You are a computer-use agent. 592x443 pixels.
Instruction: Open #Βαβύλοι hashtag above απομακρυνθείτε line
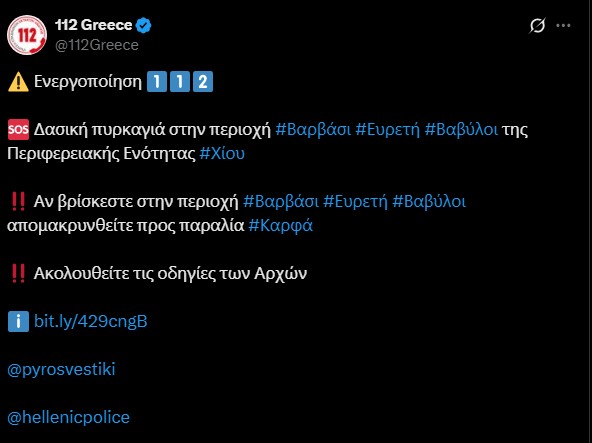point(429,202)
